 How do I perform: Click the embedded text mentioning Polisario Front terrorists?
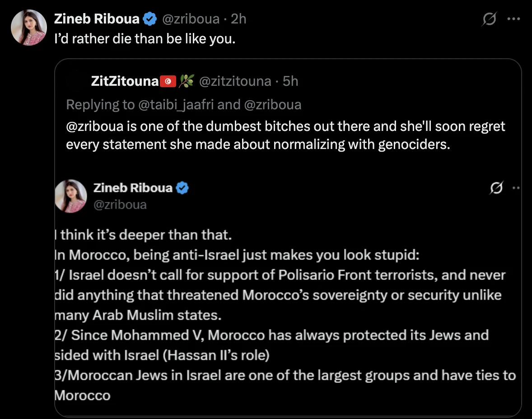click(280, 275)
